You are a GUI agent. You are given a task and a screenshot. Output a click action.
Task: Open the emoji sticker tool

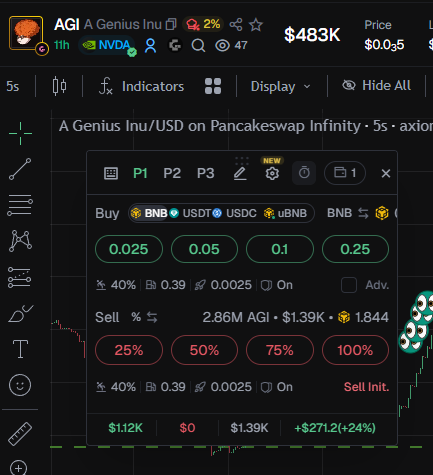(x=20, y=385)
